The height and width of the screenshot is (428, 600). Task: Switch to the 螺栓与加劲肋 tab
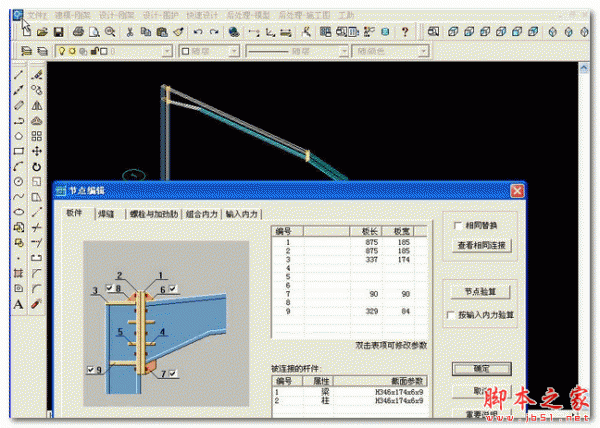(x=154, y=214)
